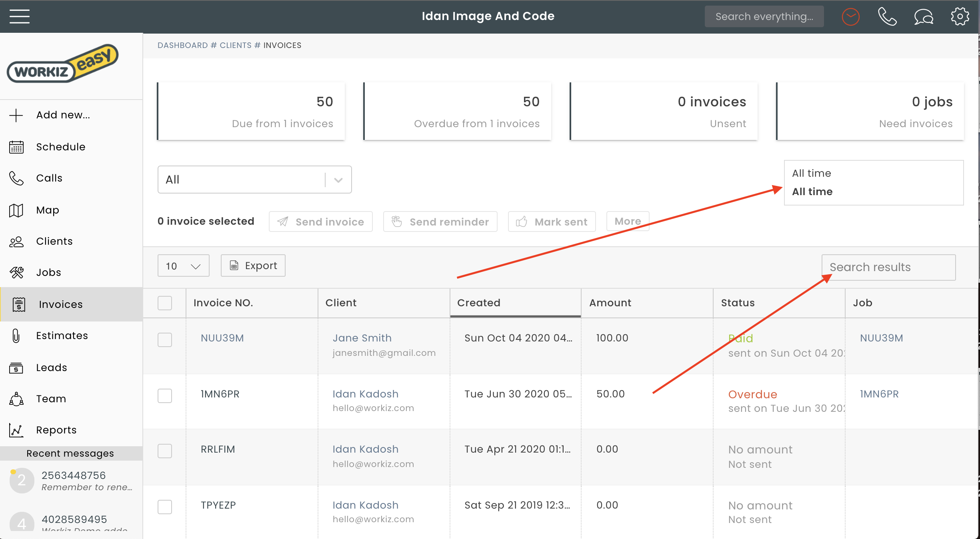The height and width of the screenshot is (539, 980).
Task: Tick the checkbox for invoice NUU39M
Action: 165,340
